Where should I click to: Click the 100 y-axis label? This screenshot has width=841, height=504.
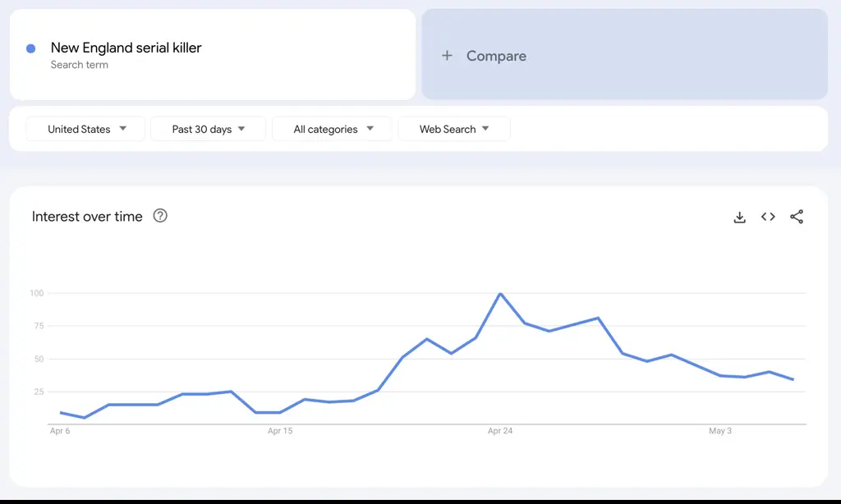(36, 293)
